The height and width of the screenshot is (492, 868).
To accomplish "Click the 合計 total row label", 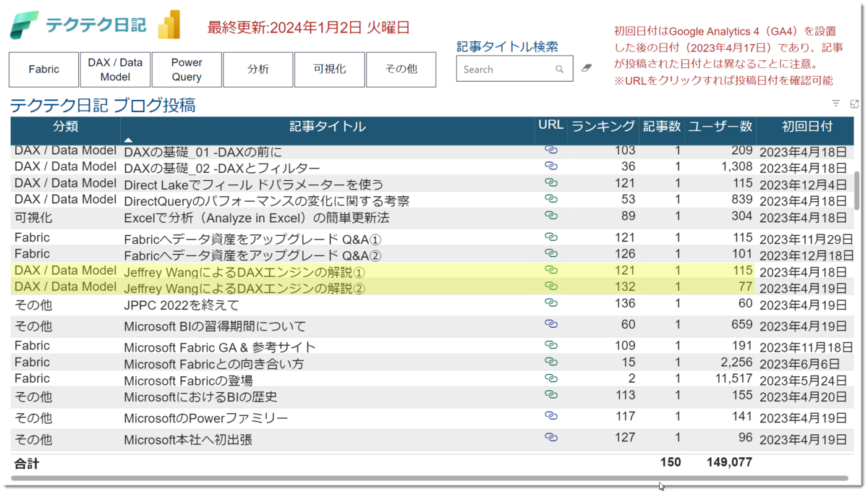I will pyautogui.click(x=27, y=463).
